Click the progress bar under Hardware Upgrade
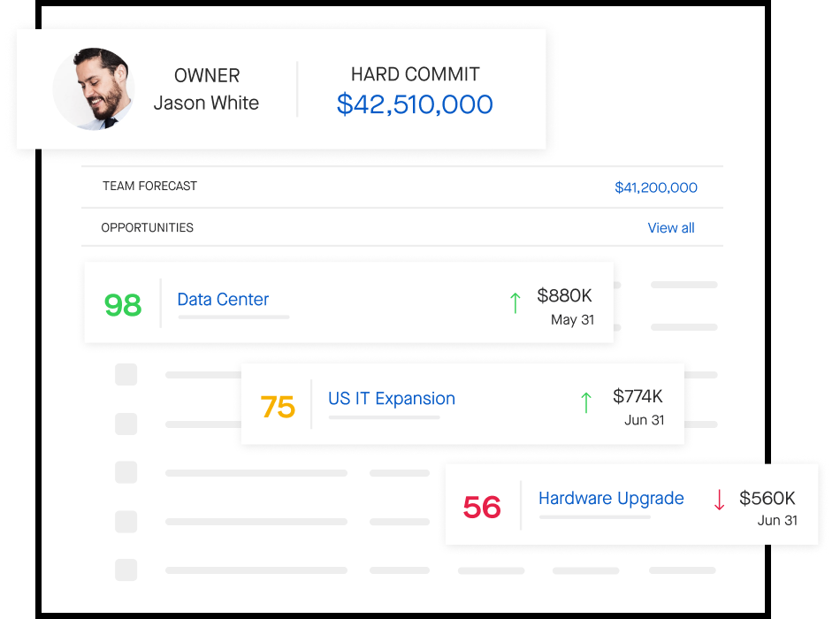This screenshot has height=619, width=840. pyautogui.click(x=595, y=517)
